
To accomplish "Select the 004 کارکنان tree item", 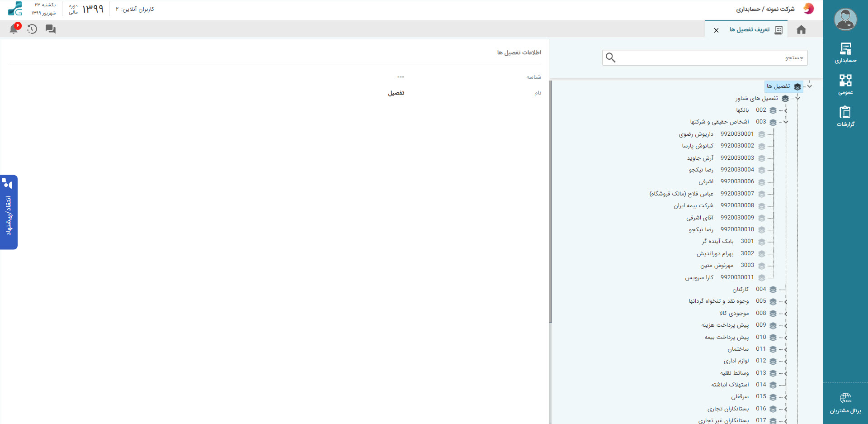I will 755,289.
